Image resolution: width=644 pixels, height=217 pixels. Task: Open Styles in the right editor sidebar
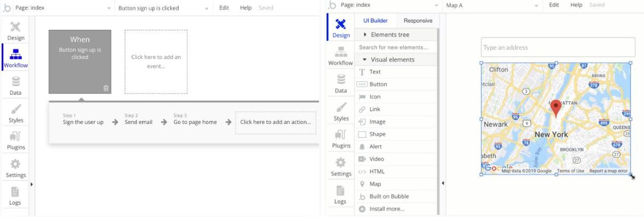coord(340,112)
